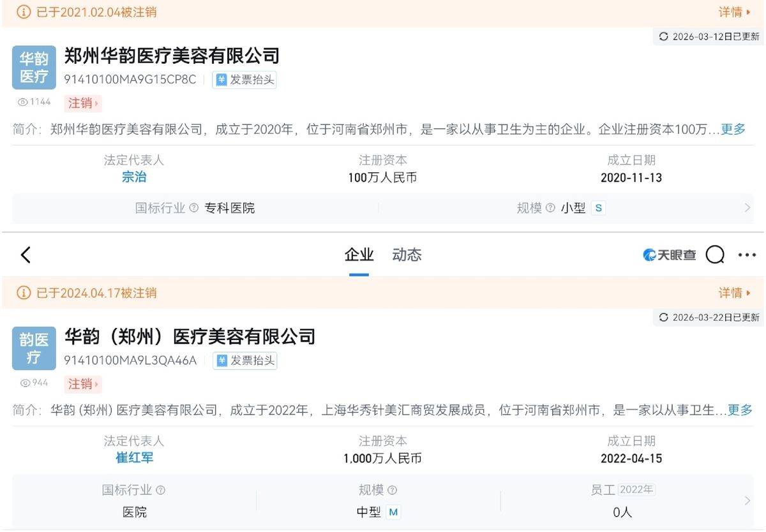Open legal representative 宗治 link
The image size is (766, 532).
134,177
